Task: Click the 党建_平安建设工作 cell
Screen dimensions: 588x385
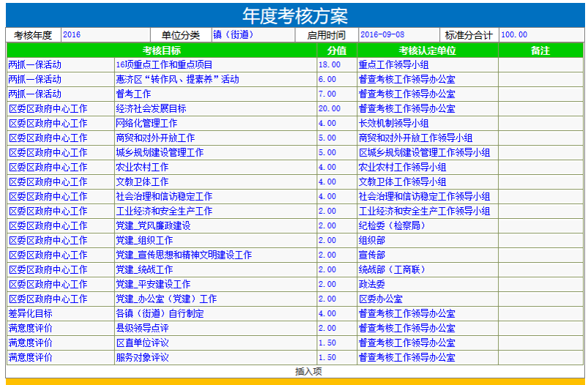Action: click(215, 284)
